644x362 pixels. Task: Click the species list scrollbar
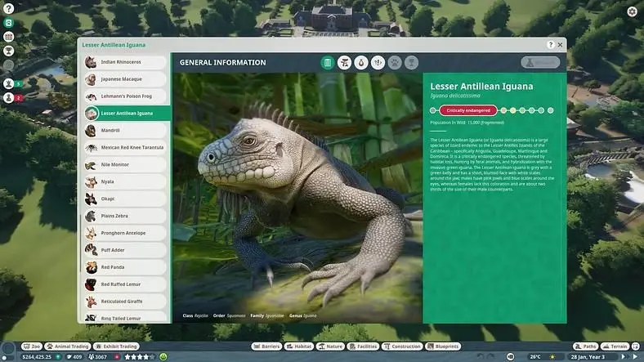(x=80, y=242)
